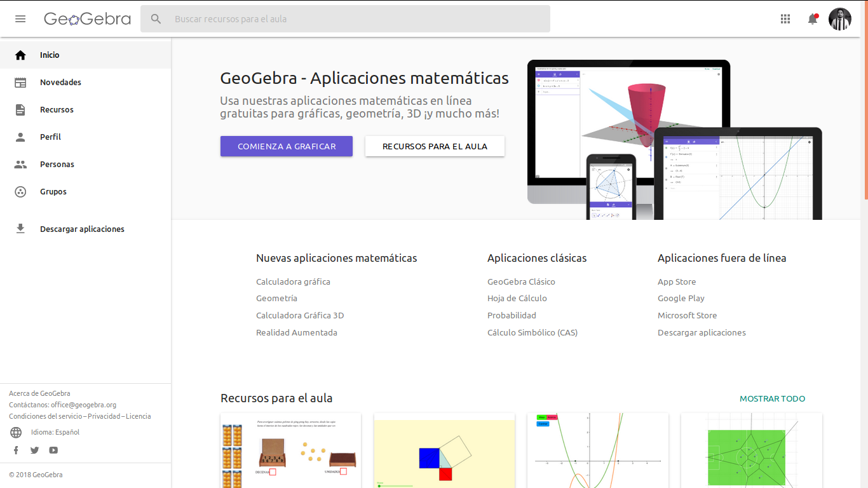The width and height of the screenshot is (868, 488).
Task: Open Calculadora Gráfica 3D link
Action: (x=300, y=315)
